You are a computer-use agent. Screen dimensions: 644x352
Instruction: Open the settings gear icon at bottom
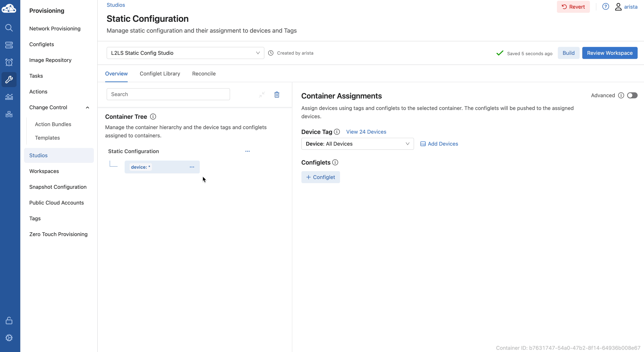click(9, 338)
